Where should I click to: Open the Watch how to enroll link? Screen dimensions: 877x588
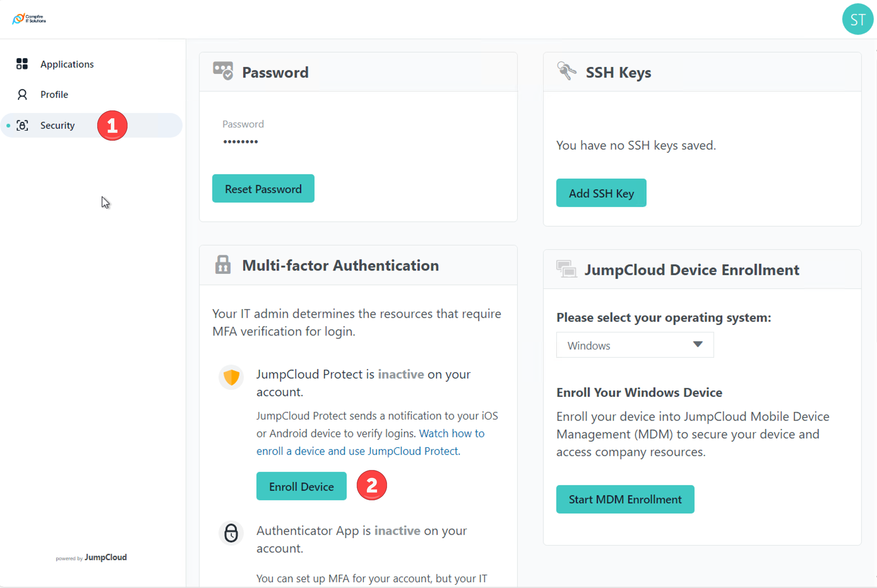(451, 433)
